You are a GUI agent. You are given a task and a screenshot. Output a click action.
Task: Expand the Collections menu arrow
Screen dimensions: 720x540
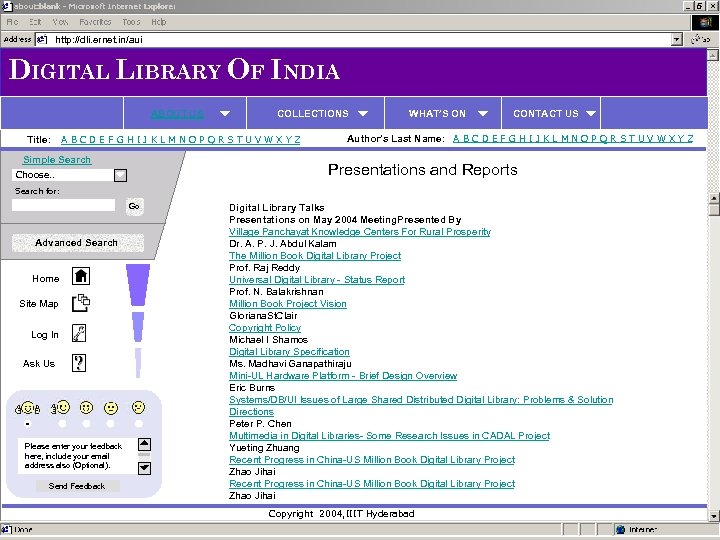363,113
